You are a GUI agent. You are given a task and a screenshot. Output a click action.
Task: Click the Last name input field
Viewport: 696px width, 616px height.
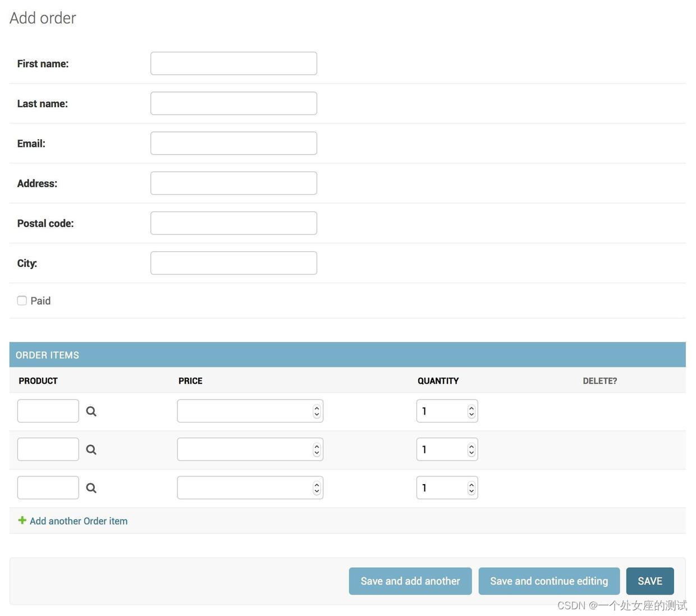click(x=233, y=103)
